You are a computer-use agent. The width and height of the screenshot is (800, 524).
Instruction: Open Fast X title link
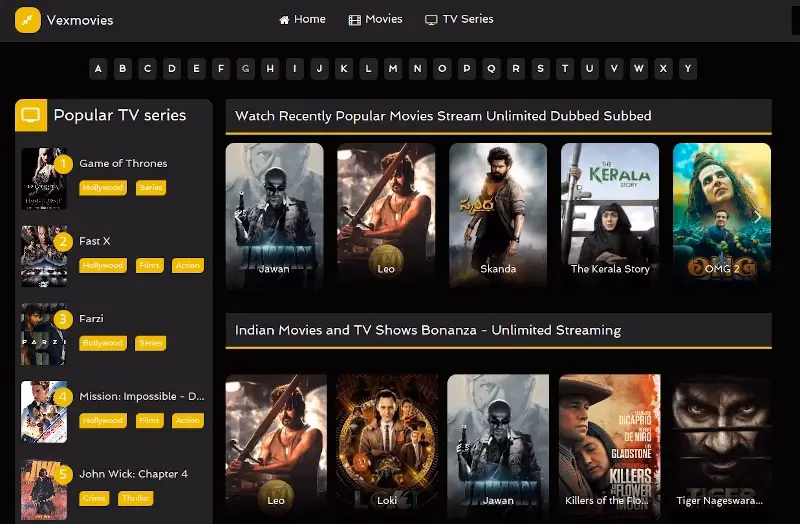(94, 241)
